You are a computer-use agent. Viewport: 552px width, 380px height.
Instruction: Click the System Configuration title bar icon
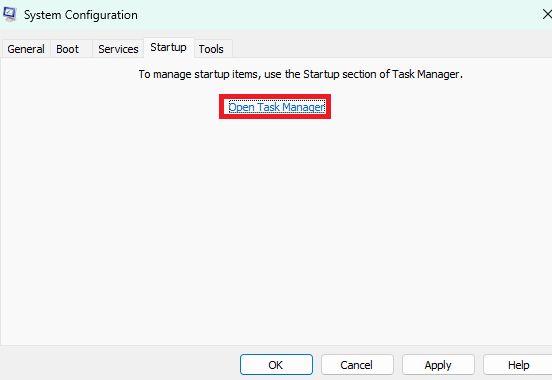tap(10, 14)
